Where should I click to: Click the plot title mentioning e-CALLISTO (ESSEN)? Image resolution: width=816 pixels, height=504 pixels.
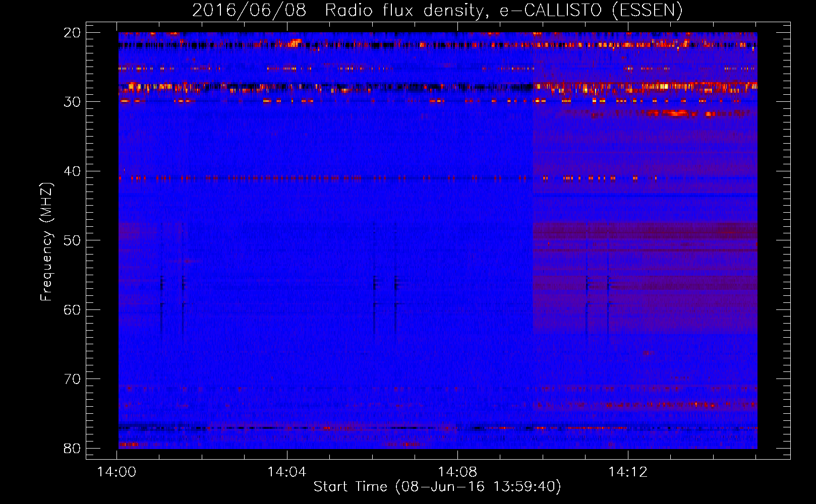(437, 10)
